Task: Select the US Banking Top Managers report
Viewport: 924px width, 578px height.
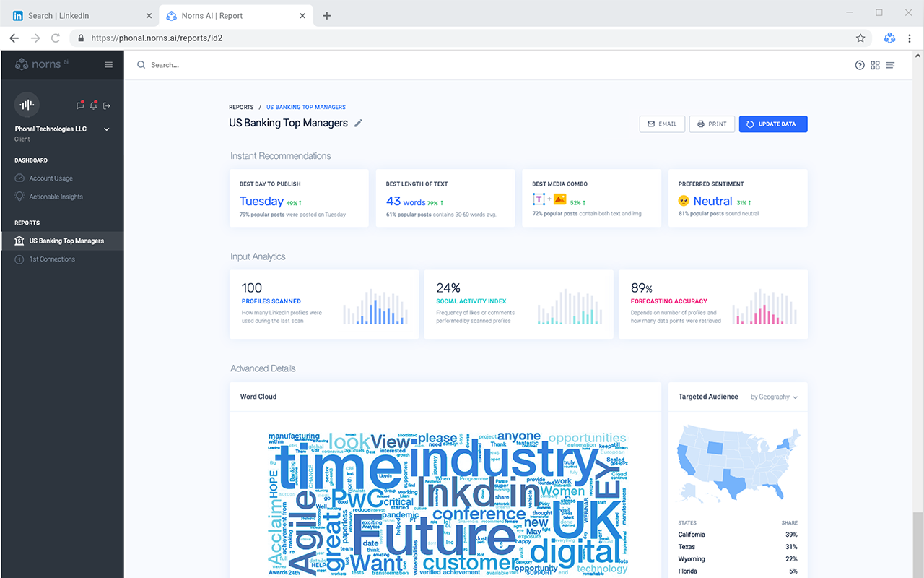Action: point(61,241)
